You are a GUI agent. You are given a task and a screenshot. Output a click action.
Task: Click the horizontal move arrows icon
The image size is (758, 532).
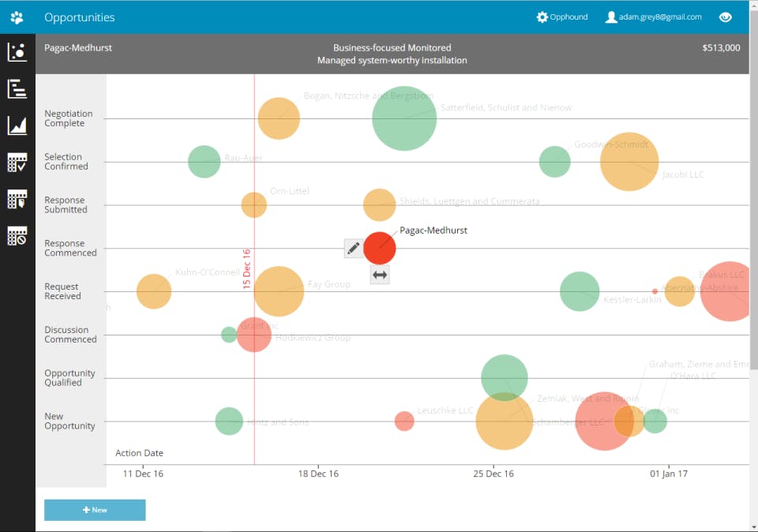[x=380, y=275]
